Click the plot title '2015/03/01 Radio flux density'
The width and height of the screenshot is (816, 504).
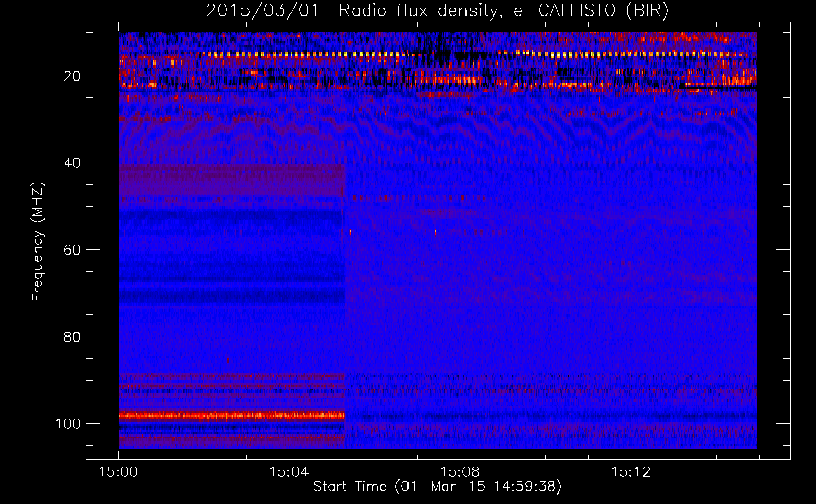pyautogui.click(x=352, y=11)
